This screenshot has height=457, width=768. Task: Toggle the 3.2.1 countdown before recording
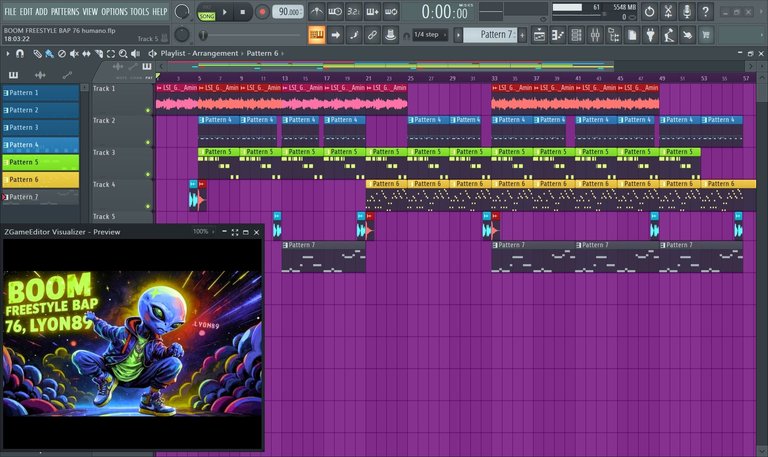click(x=354, y=11)
